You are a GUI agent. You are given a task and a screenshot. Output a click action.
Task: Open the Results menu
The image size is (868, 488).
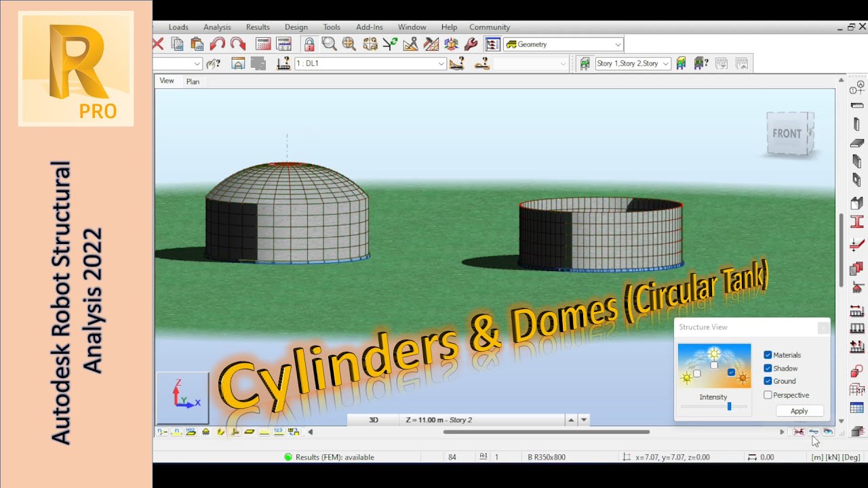258,27
